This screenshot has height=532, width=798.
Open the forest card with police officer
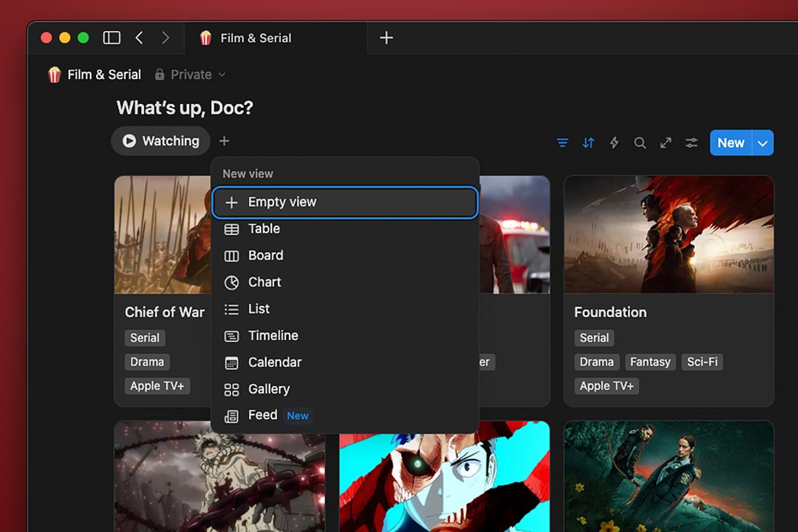[x=669, y=477]
